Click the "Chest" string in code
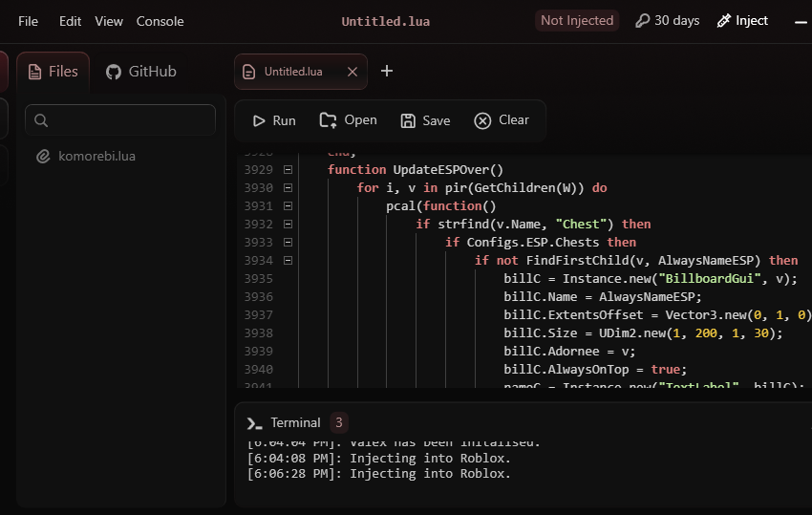 581,225
